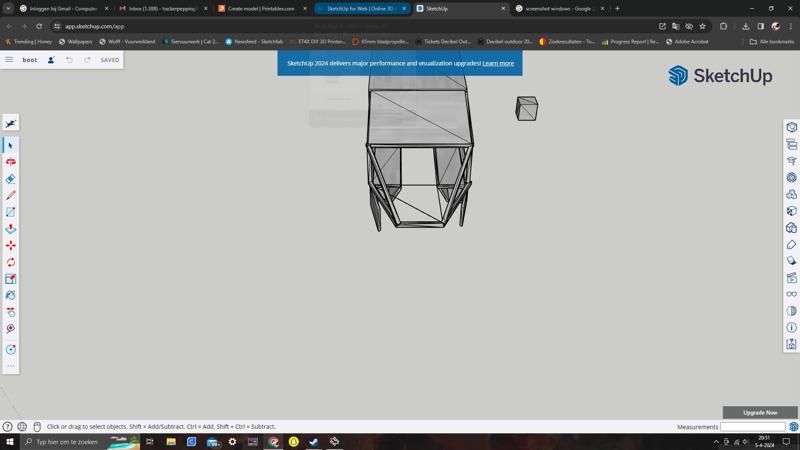This screenshot has width=800, height=450.
Task: Open the Entity Info panel
Action: pos(791,127)
